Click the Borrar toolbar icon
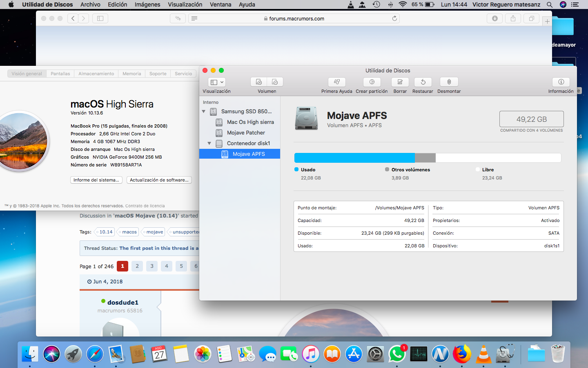The height and width of the screenshot is (368, 588). [x=400, y=82]
